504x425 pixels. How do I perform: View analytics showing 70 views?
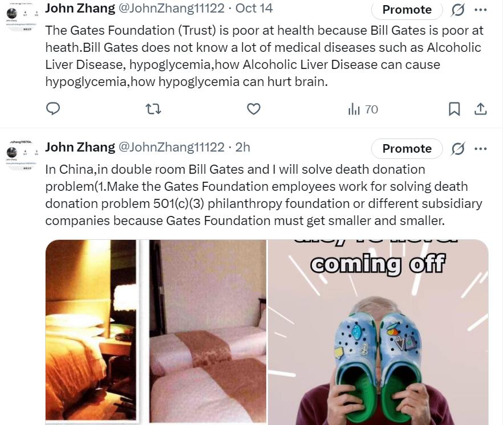363,109
